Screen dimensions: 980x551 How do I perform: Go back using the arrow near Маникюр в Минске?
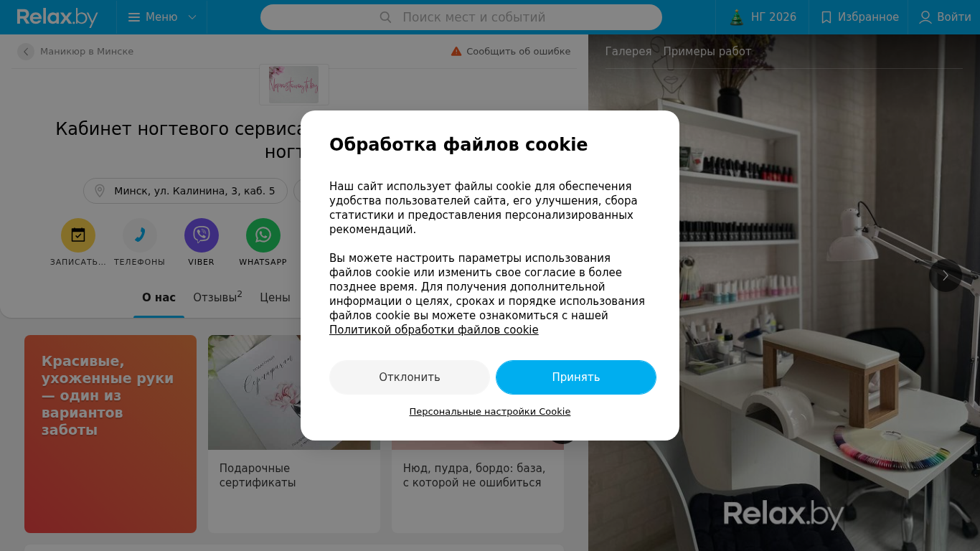click(26, 52)
